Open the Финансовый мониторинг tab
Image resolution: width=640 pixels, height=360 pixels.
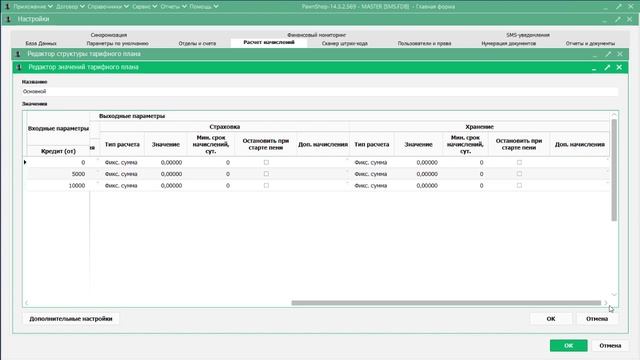[316, 35]
